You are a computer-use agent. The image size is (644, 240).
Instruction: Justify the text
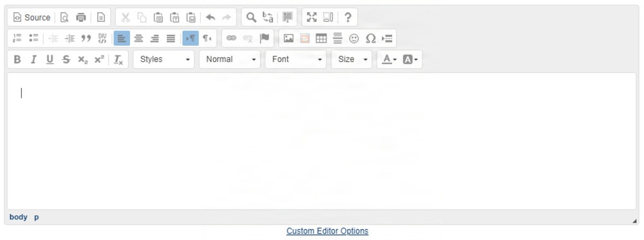tap(171, 38)
